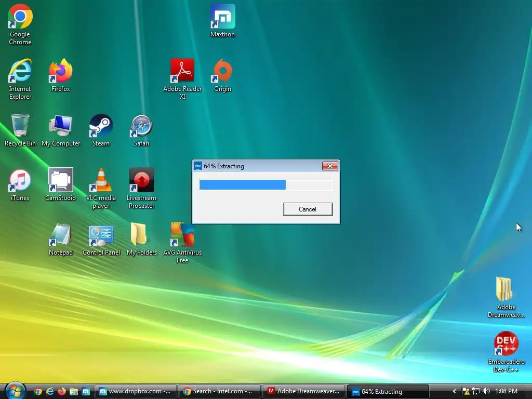This screenshot has width=532, height=399.
Task: Select the Control Panel desktop icon
Action: (101, 240)
